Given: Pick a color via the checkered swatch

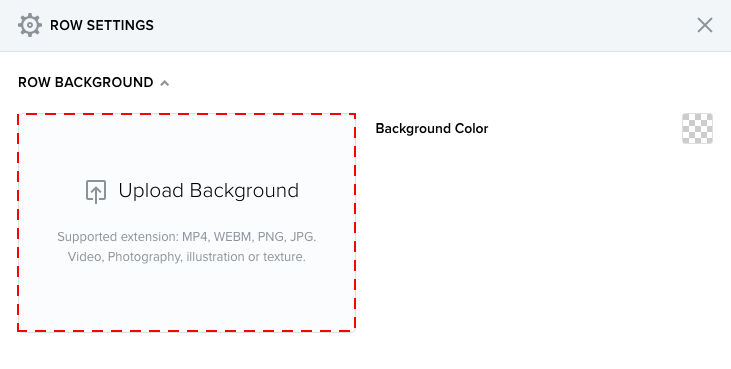Looking at the screenshot, I should tap(697, 129).
